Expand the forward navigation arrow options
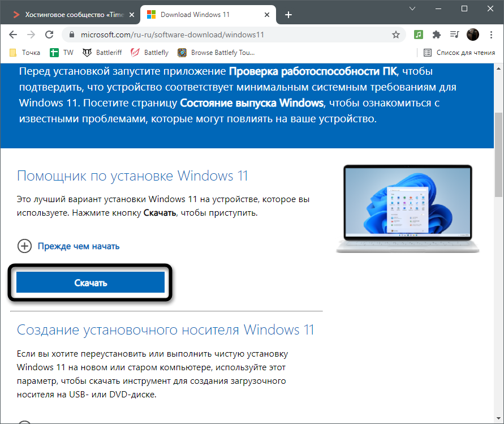The height and width of the screenshot is (424, 504). [31, 35]
